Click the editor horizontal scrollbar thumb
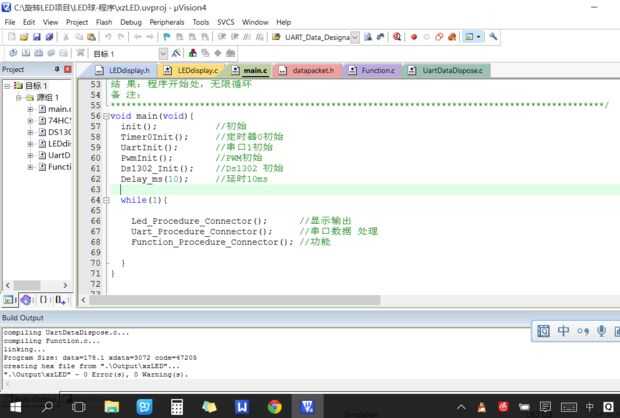 coord(235,300)
